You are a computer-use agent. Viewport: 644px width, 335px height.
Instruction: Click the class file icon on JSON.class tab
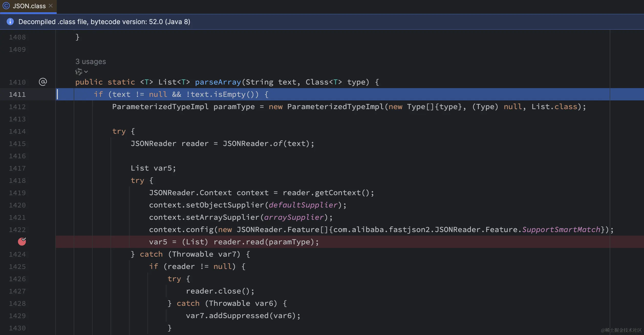pyautogui.click(x=6, y=6)
